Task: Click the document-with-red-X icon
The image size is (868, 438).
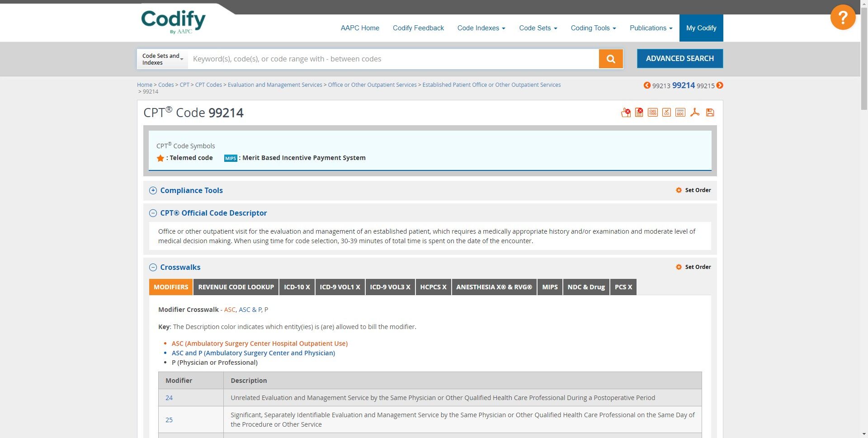Action: click(x=639, y=113)
